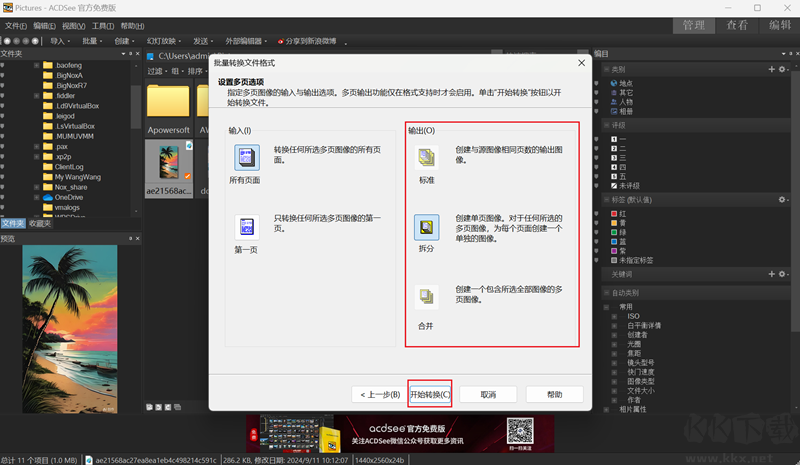Open the 工具(T) menu
This screenshot has width=800, height=465.
[102, 25]
